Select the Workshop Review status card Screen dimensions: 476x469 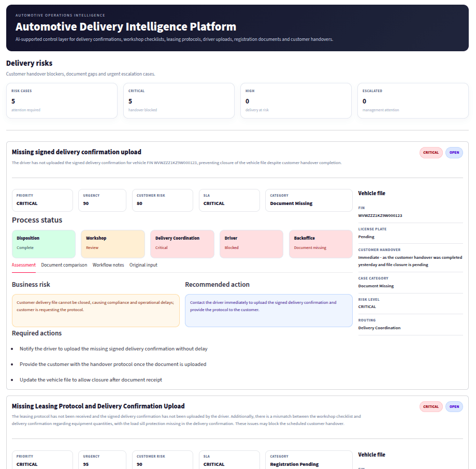(x=113, y=244)
